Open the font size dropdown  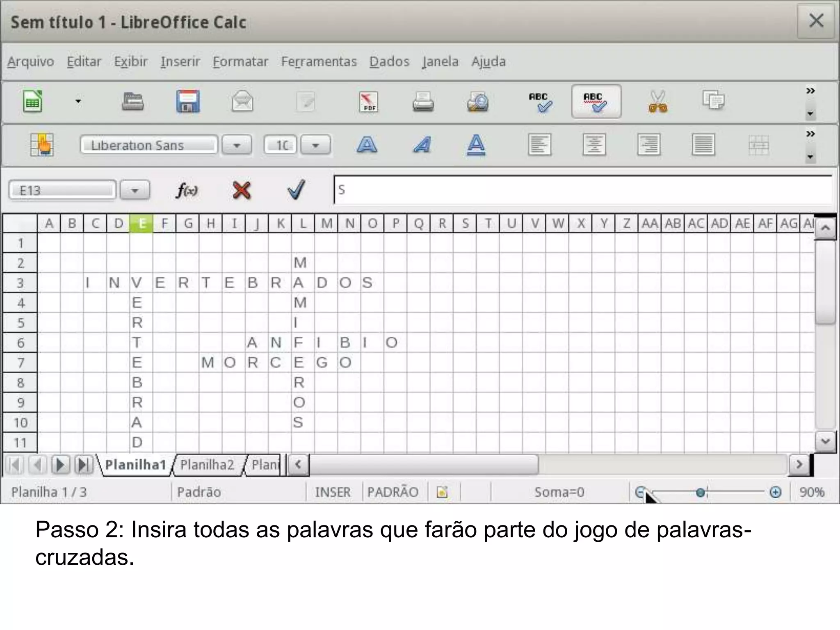315,145
